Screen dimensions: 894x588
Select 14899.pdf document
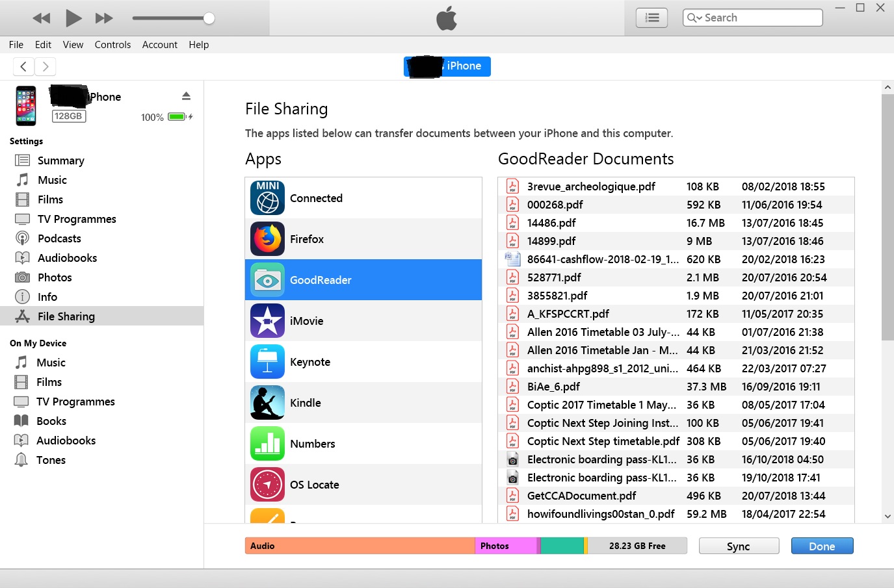(676, 241)
